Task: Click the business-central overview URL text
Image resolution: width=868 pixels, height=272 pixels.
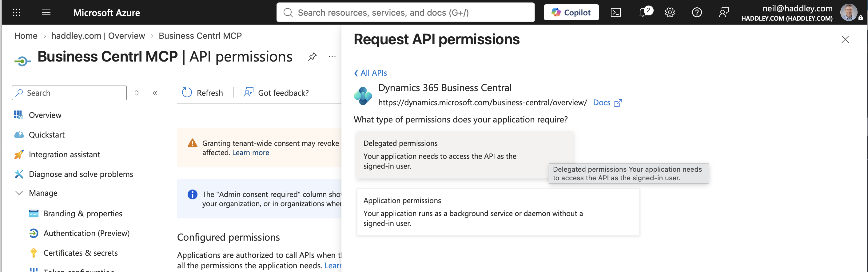Action: click(x=483, y=102)
